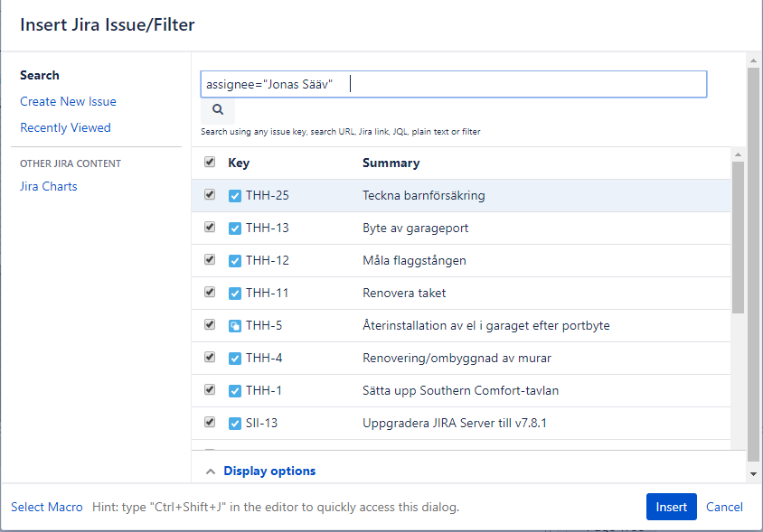Click the task icon beside THH-4

[x=234, y=359]
